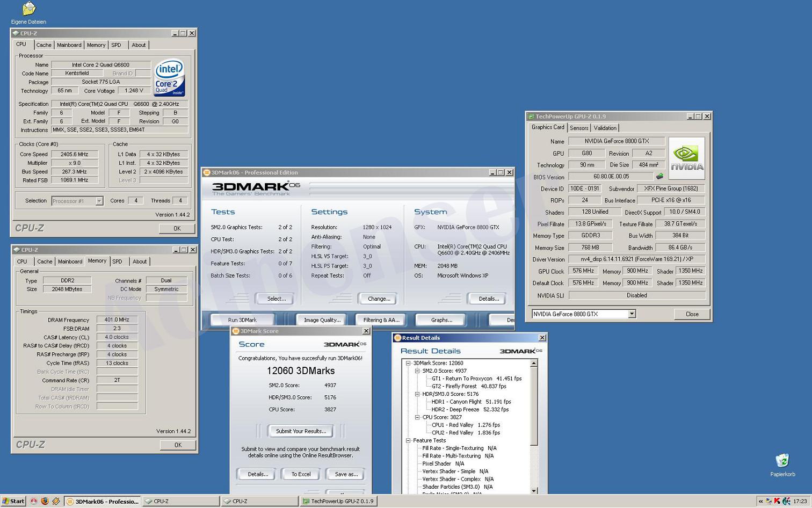812x508 pixels.
Task: Select Pixel Shader N/A row
Action: (x=443, y=463)
